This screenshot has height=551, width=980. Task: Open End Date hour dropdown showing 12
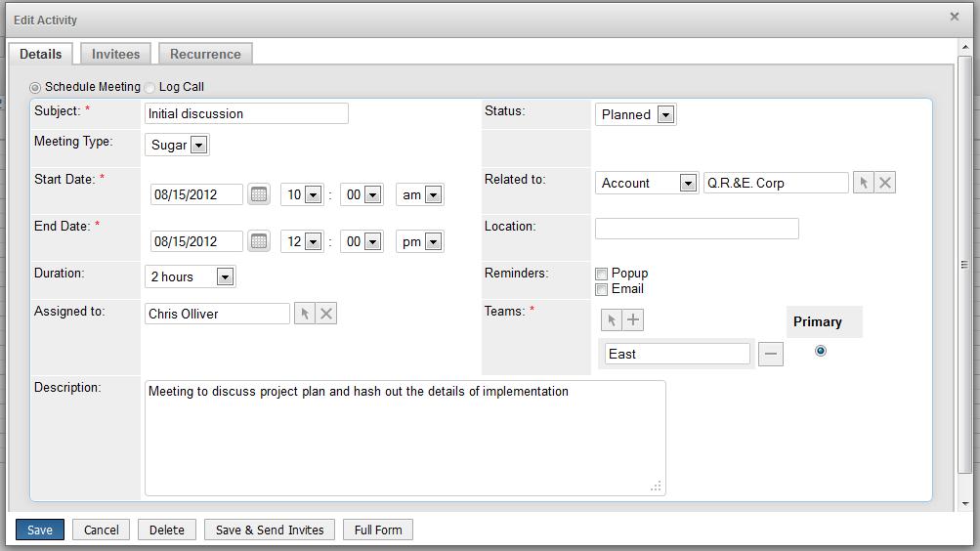pyautogui.click(x=303, y=241)
